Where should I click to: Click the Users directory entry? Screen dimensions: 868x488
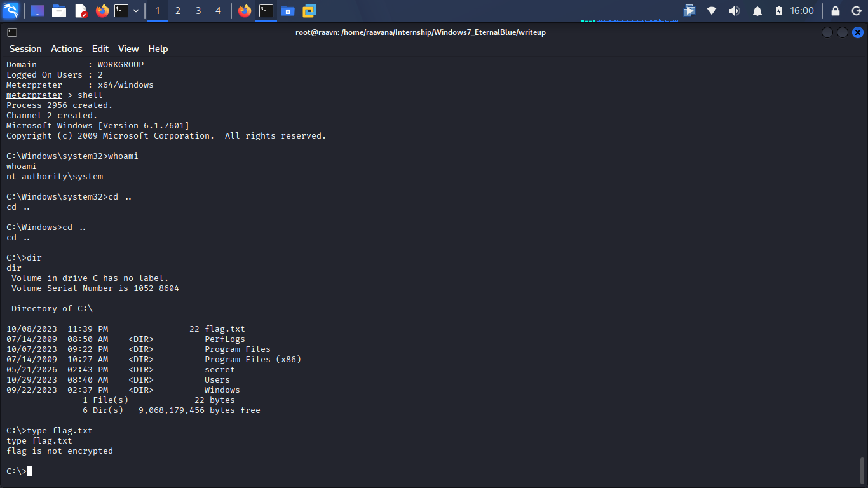217,380
